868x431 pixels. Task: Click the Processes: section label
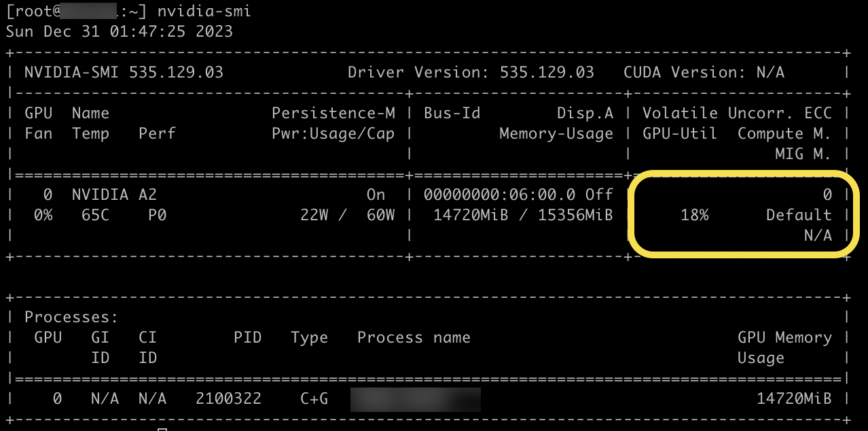[71, 317]
